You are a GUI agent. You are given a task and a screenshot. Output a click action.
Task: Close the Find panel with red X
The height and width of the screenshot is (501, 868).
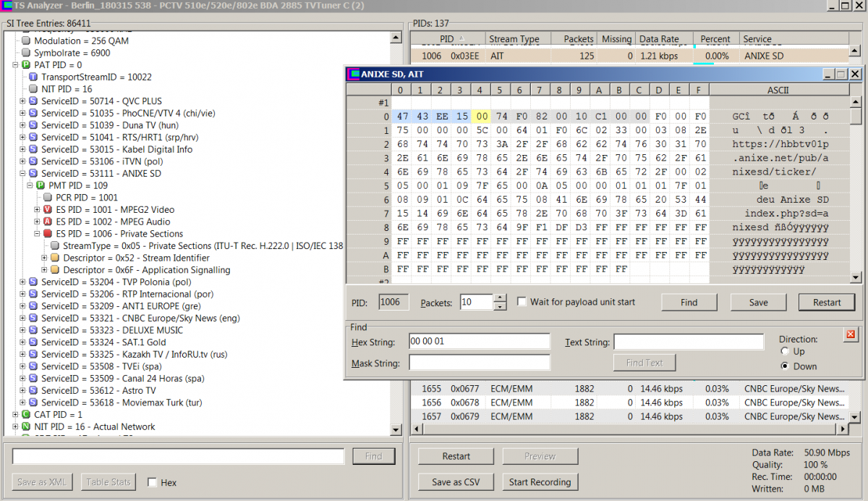click(850, 334)
